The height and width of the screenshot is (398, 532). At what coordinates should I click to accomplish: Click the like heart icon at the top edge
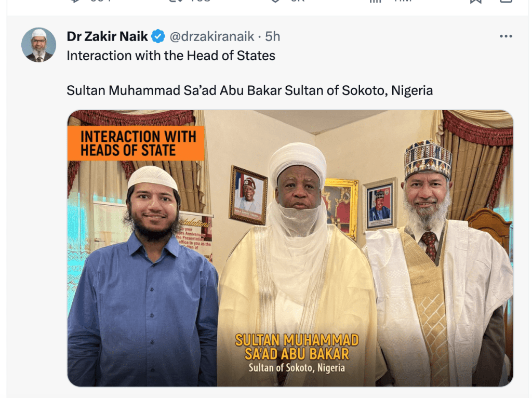276,2
